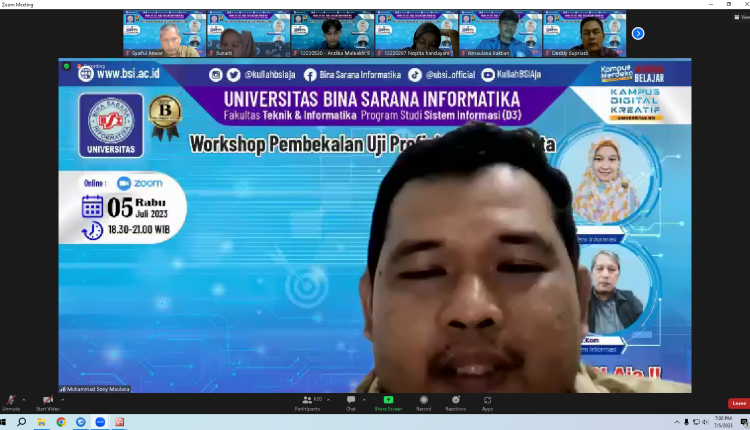Click tray microphone icon
750x430 pixels.
coord(686,422)
